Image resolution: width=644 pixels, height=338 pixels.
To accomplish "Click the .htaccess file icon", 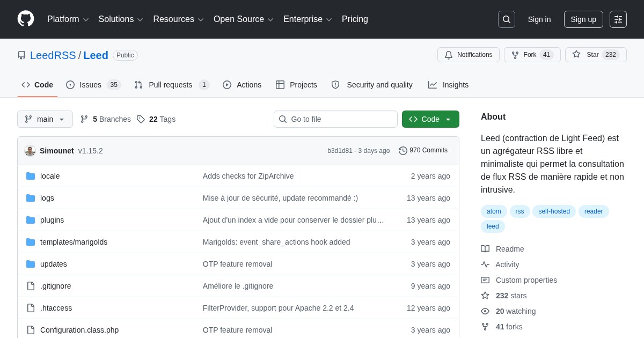I will (31, 308).
